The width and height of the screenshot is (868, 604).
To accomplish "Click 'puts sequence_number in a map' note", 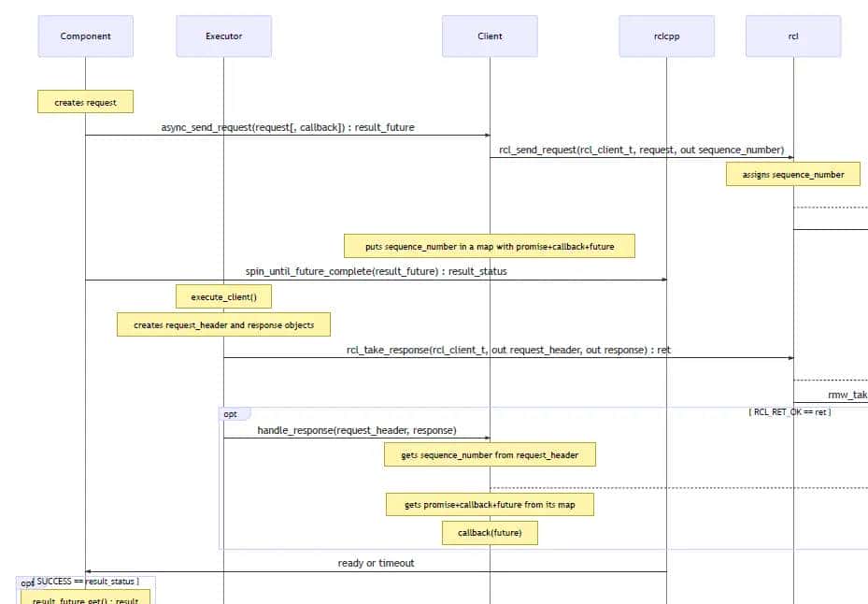I will tap(490, 246).
